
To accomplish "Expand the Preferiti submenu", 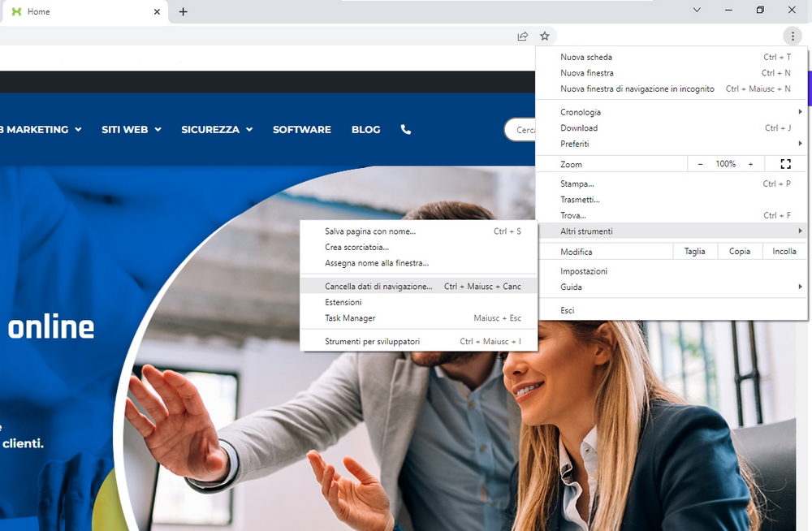I will pos(672,144).
